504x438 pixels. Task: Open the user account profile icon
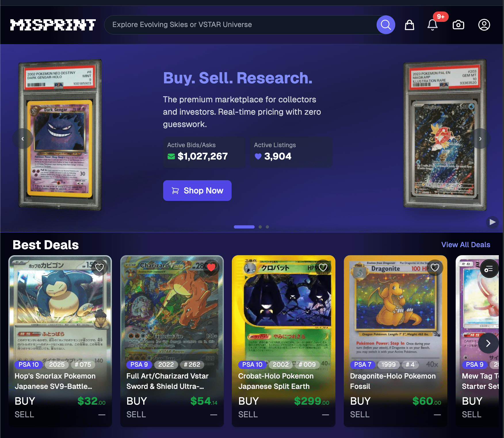[x=484, y=25]
